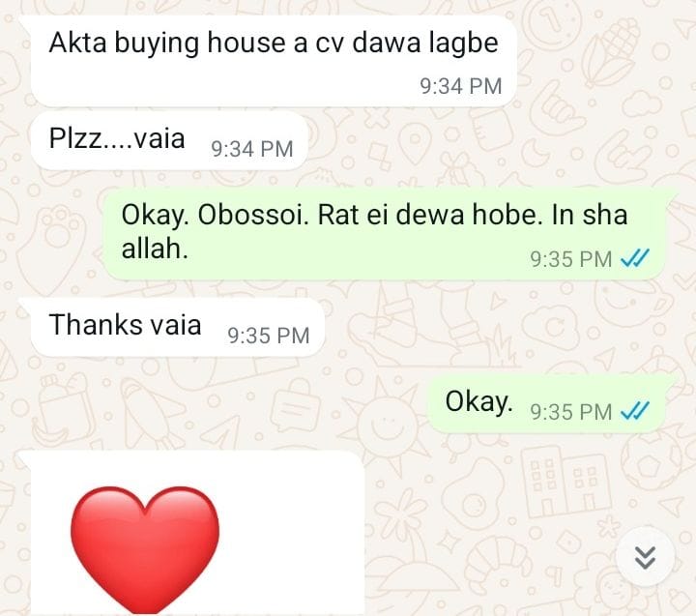Select the 'Thanks vaia' message bubble

pos(178,327)
